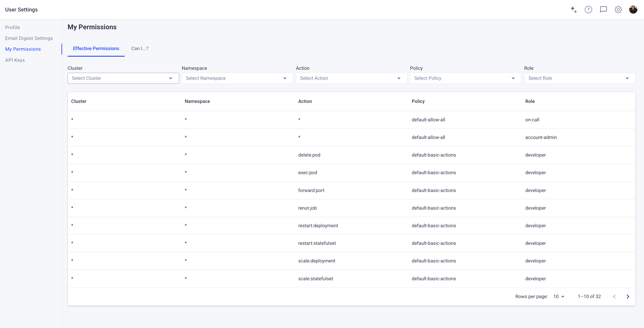Open the Select Namespace dropdown
Image resolution: width=644 pixels, height=328 pixels.
[237, 78]
